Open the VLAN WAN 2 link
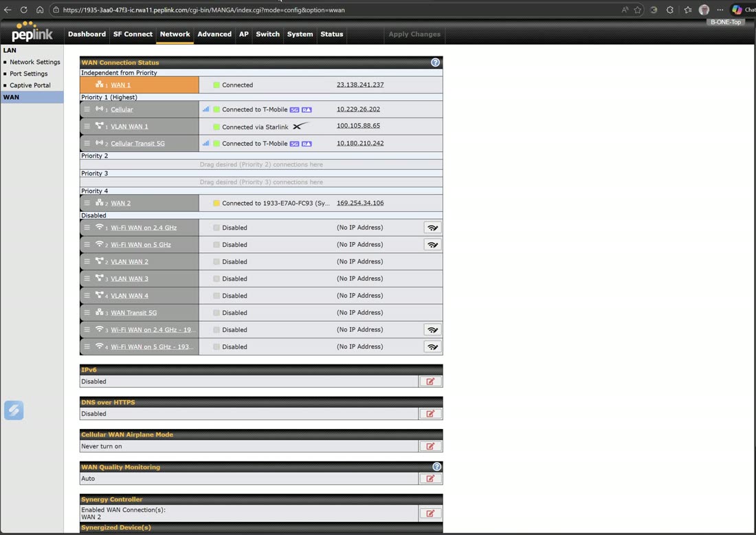The height and width of the screenshot is (535, 756). 129,261
